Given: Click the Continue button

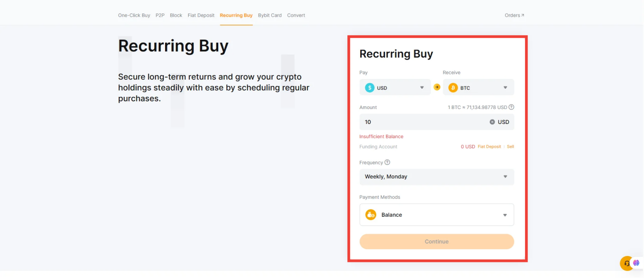Looking at the screenshot, I should pyautogui.click(x=436, y=242).
